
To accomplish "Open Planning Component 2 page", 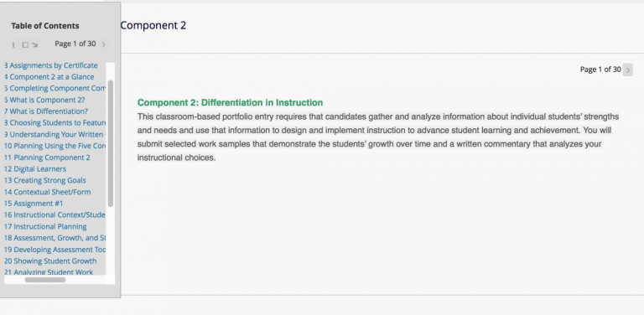I will [47, 157].
